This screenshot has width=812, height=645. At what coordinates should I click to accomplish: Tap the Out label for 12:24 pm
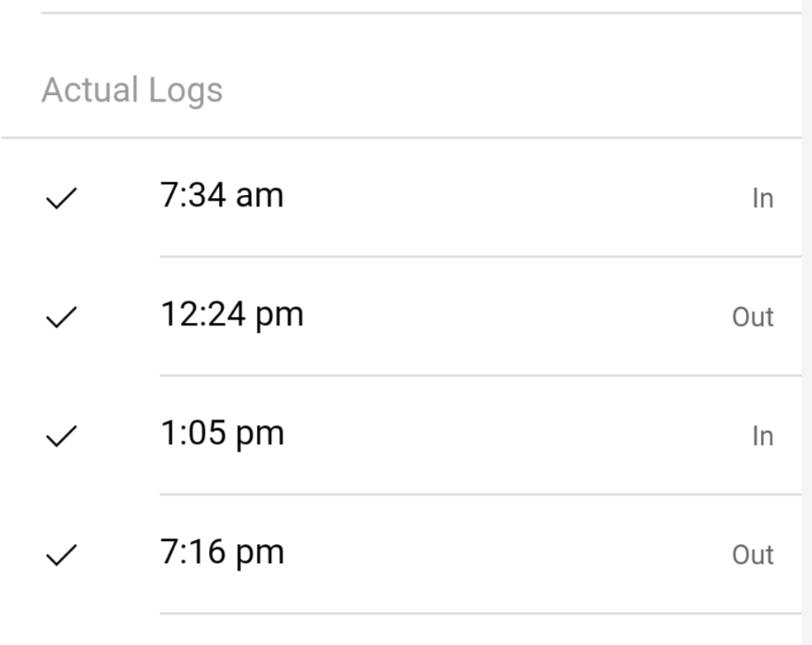[x=753, y=318]
